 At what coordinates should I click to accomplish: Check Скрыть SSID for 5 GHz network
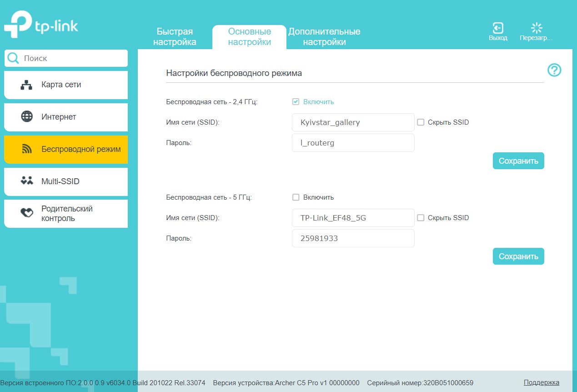pos(421,218)
